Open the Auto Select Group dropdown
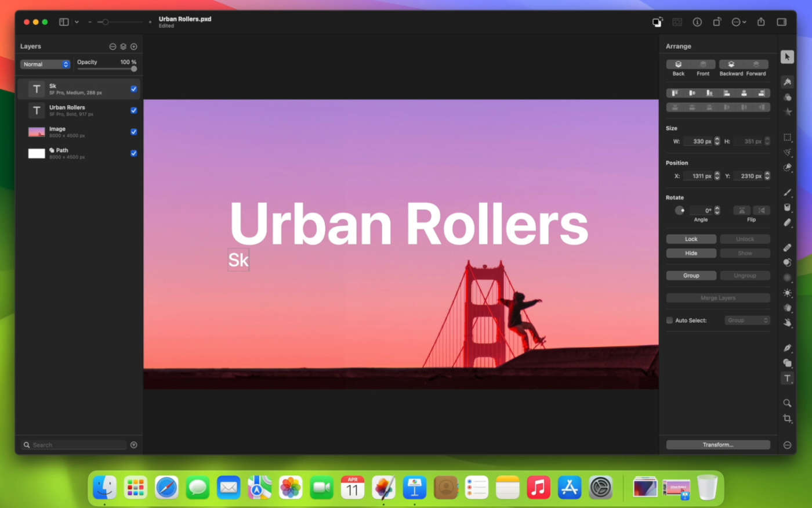The height and width of the screenshot is (508, 812). tap(747, 320)
